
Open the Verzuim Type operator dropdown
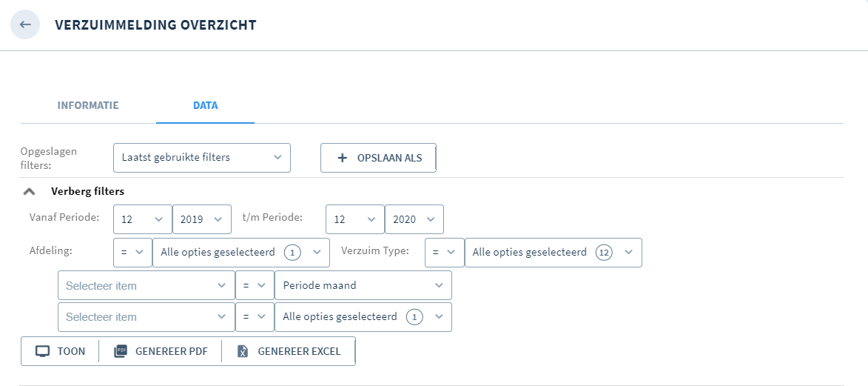click(445, 253)
